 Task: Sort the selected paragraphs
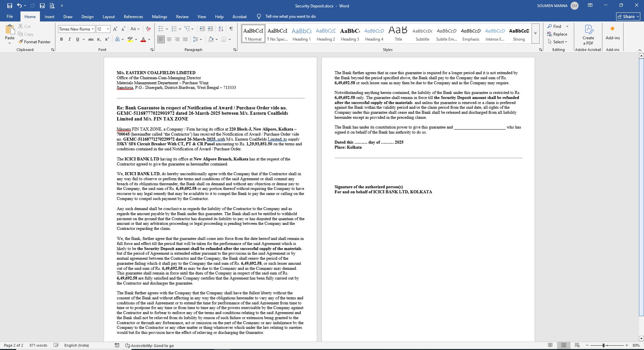pos(221,29)
